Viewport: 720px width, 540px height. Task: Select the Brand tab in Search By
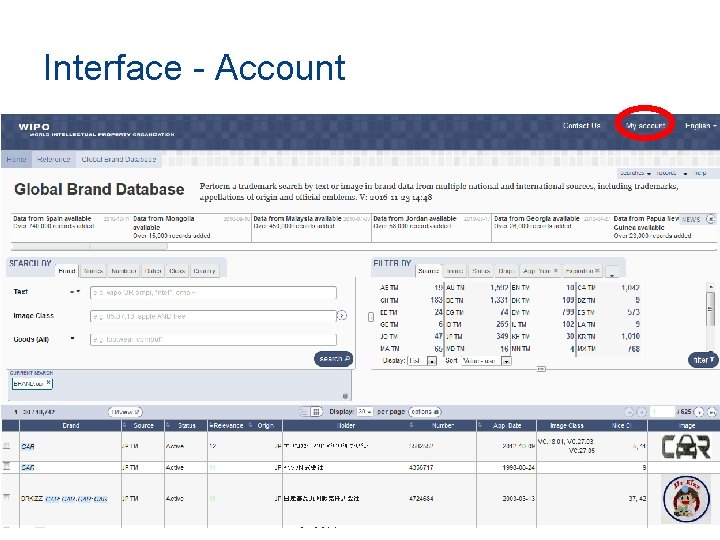(x=67, y=271)
